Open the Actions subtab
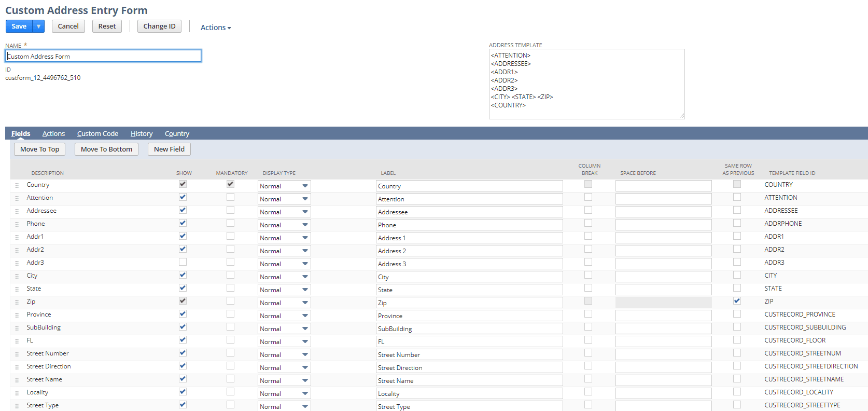 tap(53, 134)
